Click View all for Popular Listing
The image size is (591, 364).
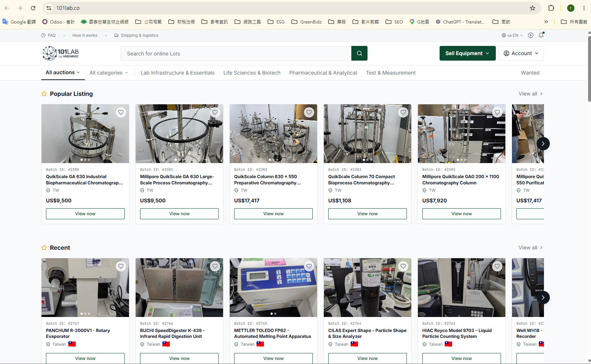click(x=531, y=94)
